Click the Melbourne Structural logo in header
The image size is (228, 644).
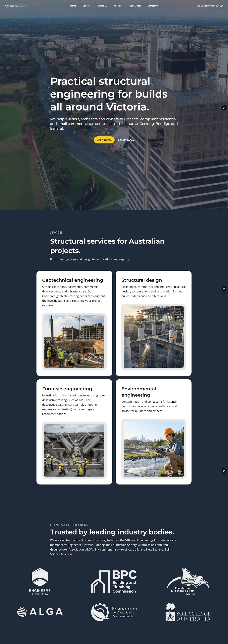pos(16,6)
